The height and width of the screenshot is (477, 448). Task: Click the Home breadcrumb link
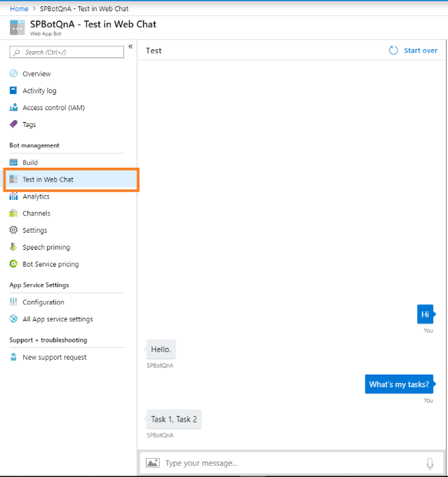(19, 8)
